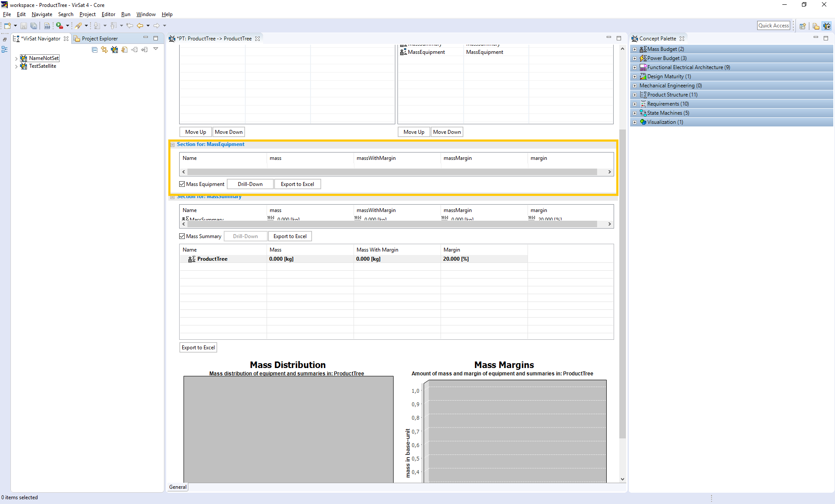
Task: Expand Mass Budget in Concept Palette
Action: 635,50
